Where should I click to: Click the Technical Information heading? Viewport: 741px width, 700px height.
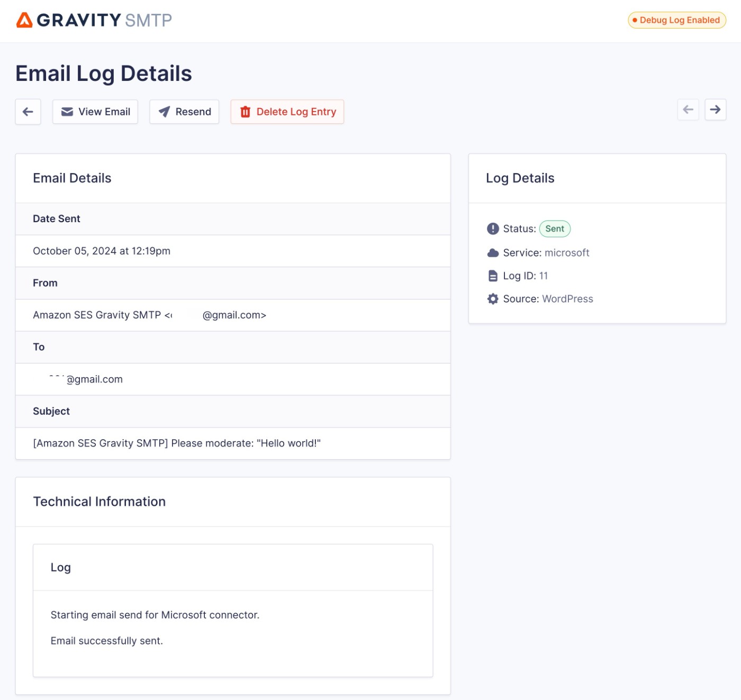pyautogui.click(x=100, y=502)
